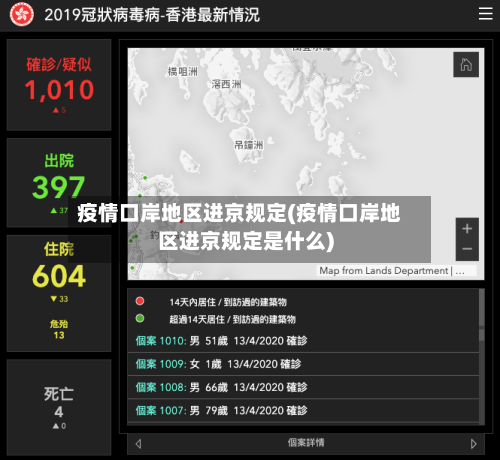Click legend text 14天內居住 / 到訪過的建築物
Viewport: 500px width, 460px height.
228,302
